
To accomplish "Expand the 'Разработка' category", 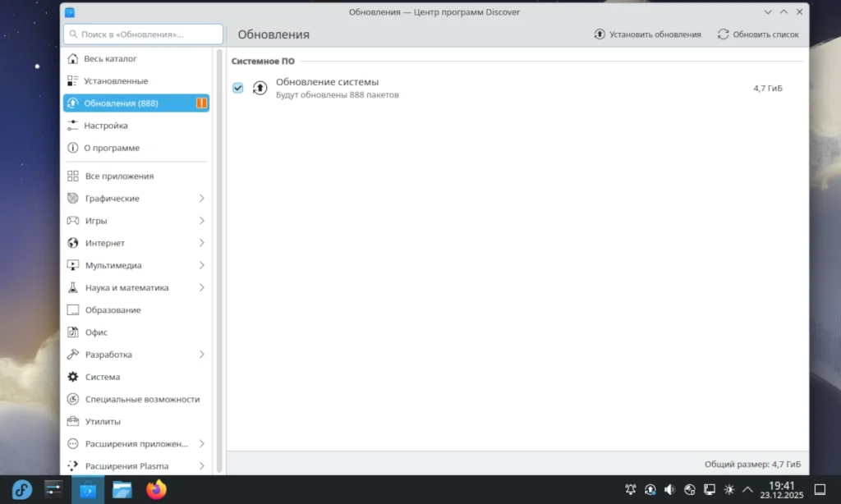I will 202,355.
